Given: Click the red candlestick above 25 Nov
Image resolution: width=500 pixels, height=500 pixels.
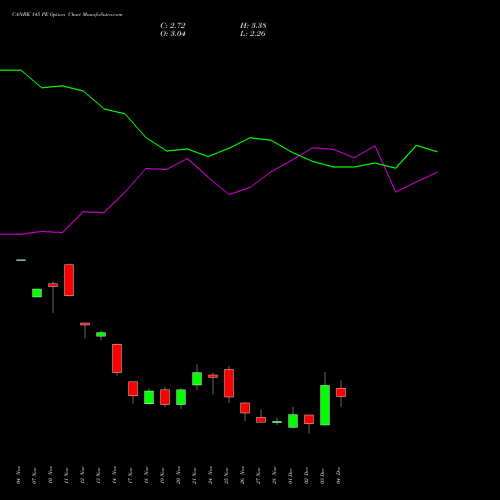Looking at the screenshot, I should coord(229,383).
